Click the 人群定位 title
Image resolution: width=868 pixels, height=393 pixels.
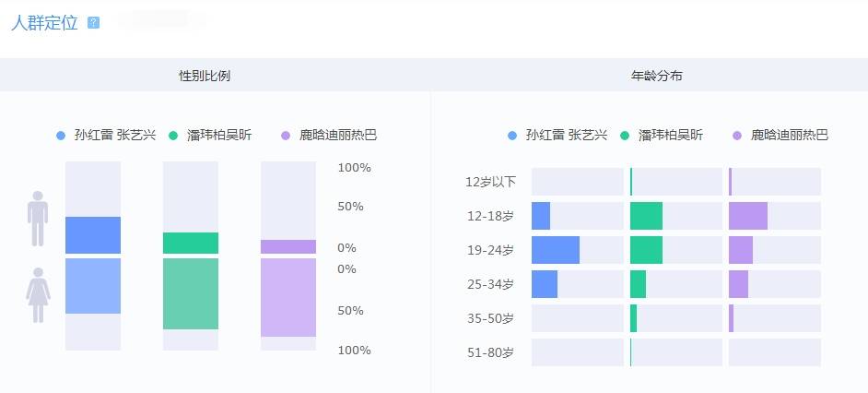point(43,23)
